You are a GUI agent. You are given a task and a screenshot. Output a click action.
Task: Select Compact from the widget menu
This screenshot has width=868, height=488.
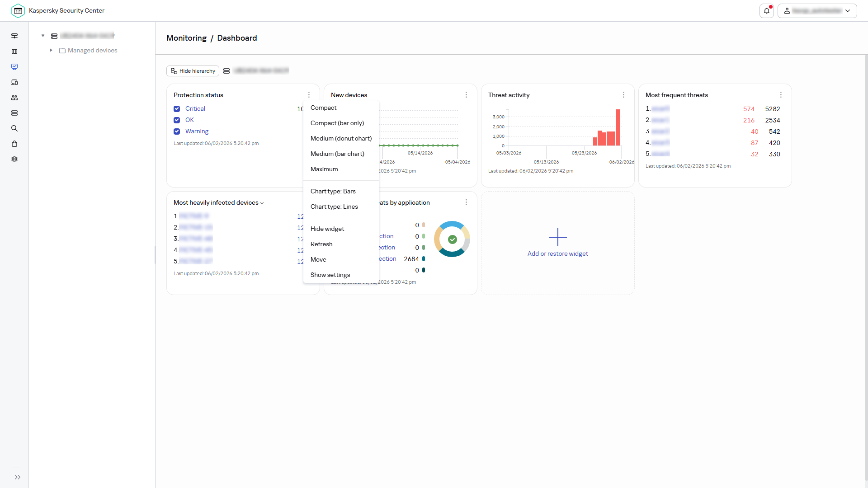341,108
